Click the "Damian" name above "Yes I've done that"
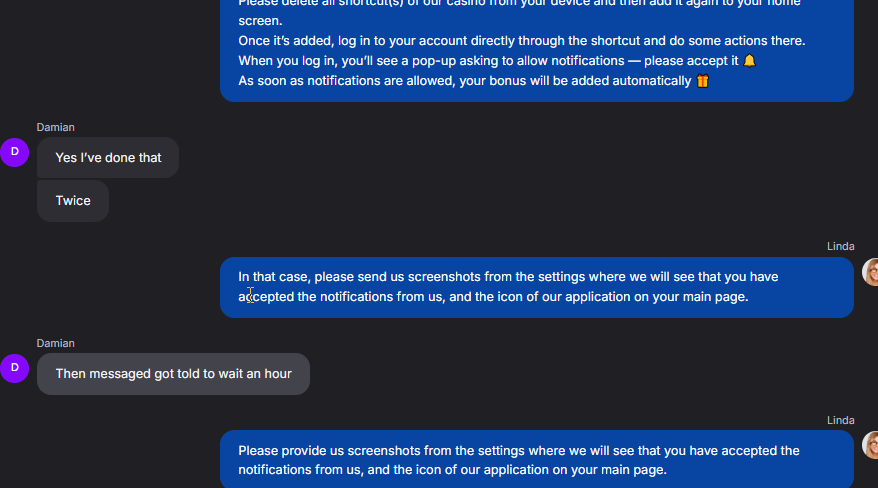 [x=56, y=127]
